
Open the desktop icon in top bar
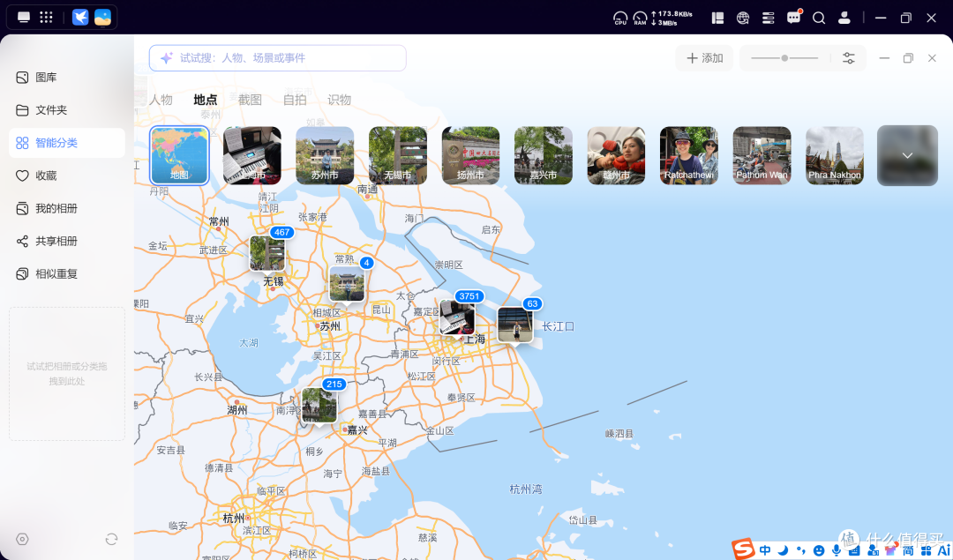pyautogui.click(x=24, y=17)
